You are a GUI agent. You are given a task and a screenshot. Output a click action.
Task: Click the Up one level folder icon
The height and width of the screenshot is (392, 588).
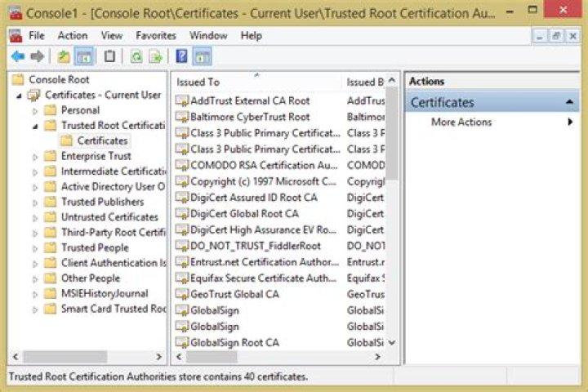(x=64, y=56)
